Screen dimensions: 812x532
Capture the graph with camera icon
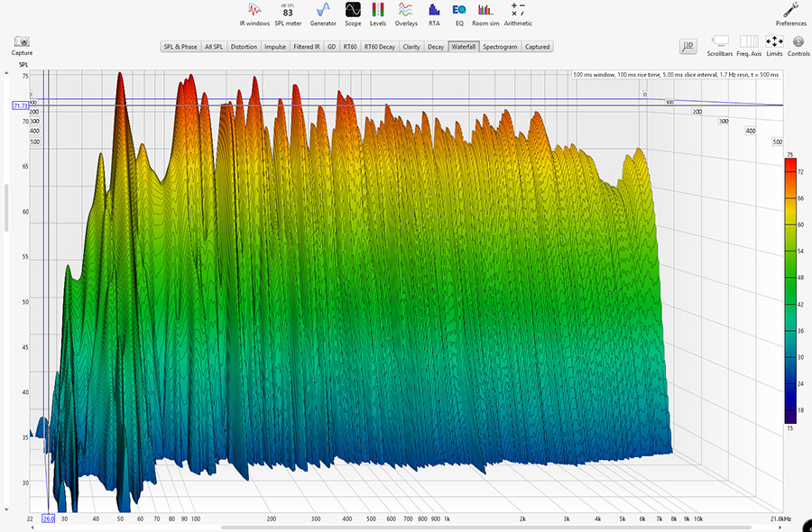(x=22, y=44)
